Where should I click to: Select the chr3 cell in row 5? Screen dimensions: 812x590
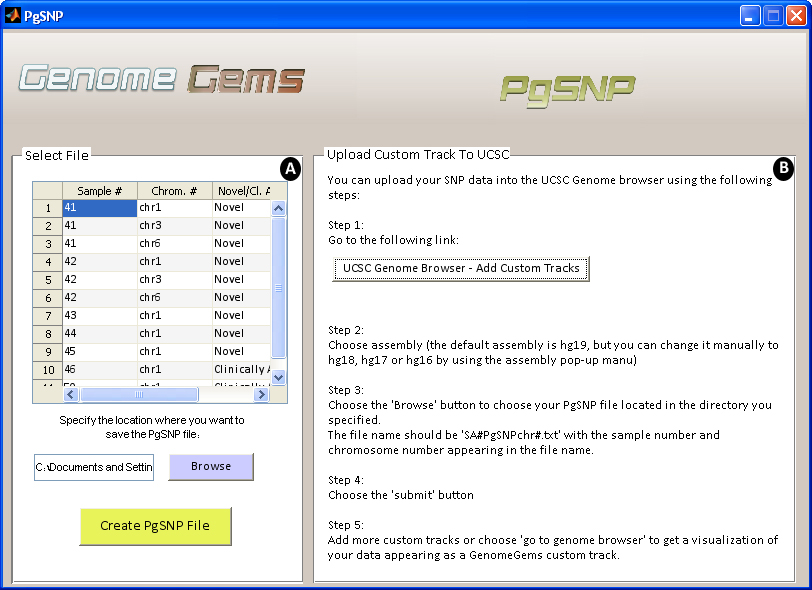175,280
